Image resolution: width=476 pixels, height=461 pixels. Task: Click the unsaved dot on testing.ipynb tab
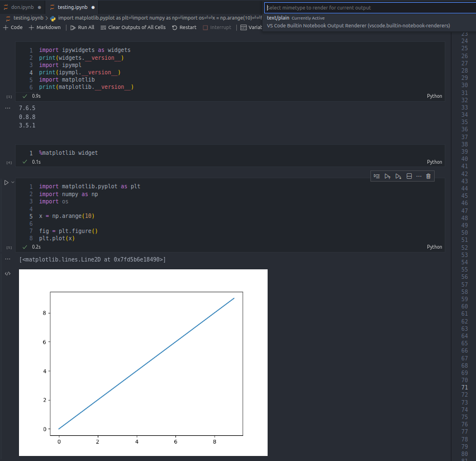tap(93, 7)
